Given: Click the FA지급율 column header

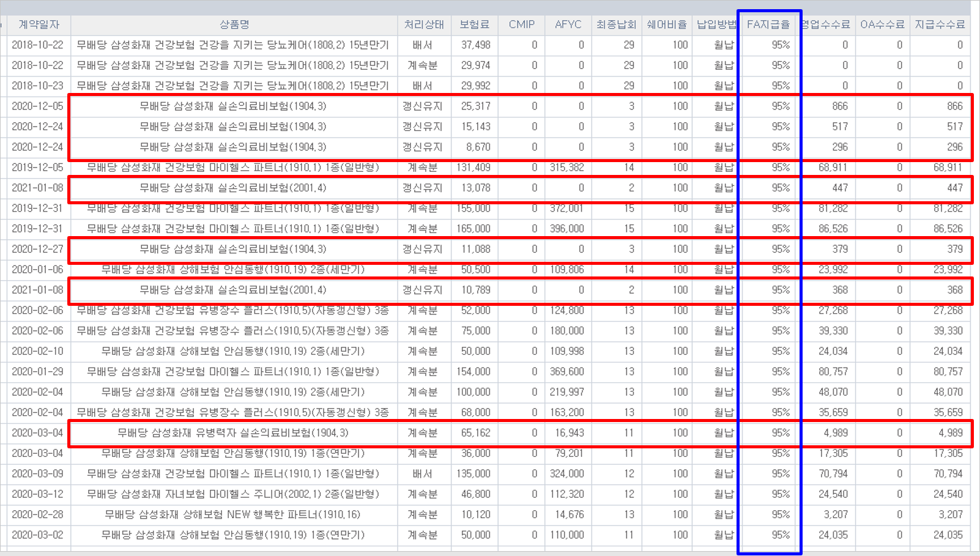Looking at the screenshot, I should pos(768,24).
